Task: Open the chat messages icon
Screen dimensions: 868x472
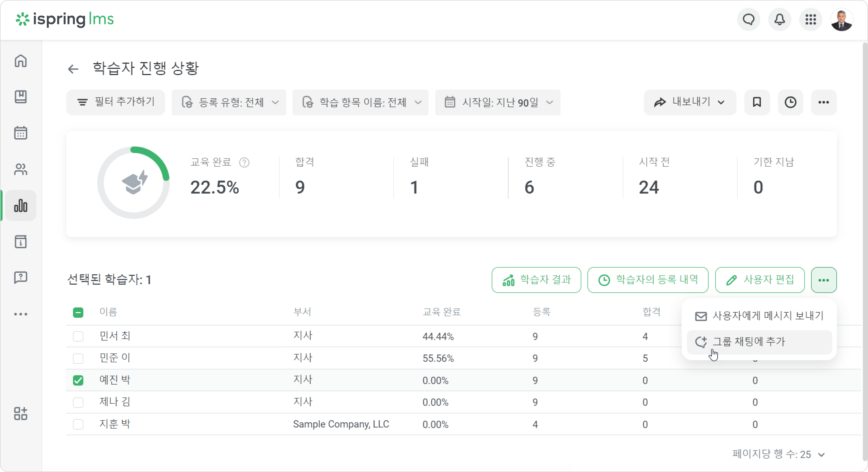Action: tap(748, 20)
